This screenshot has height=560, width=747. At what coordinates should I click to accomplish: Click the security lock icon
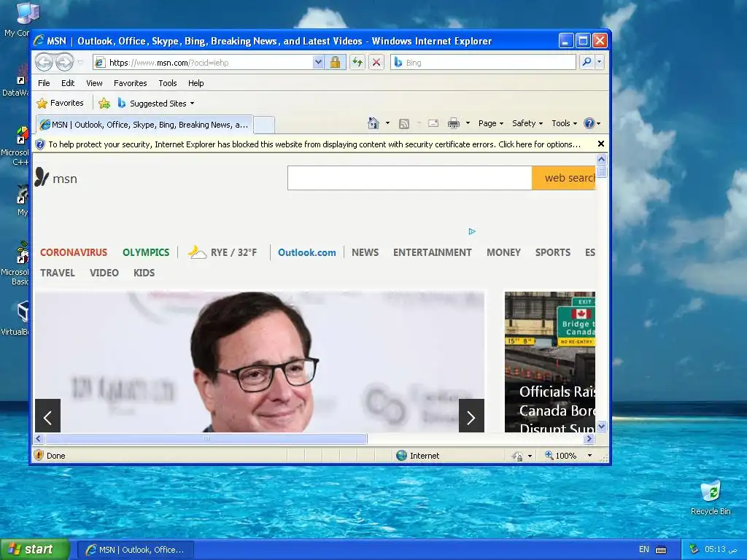pyautogui.click(x=336, y=63)
